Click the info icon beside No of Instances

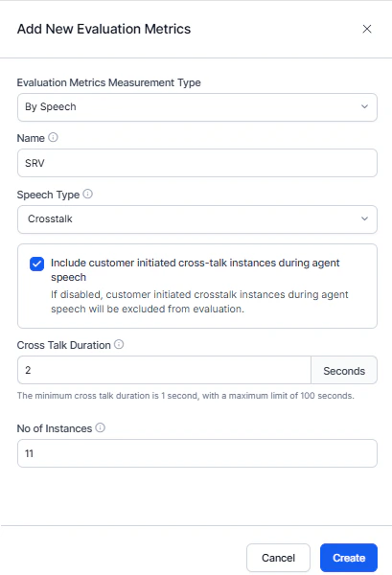click(100, 427)
